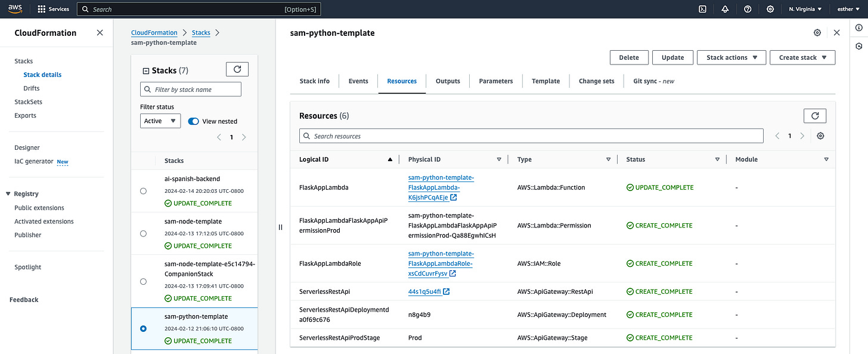This screenshot has width=868, height=354.
Task: Switch to the Git sync tab
Action: [x=653, y=81]
